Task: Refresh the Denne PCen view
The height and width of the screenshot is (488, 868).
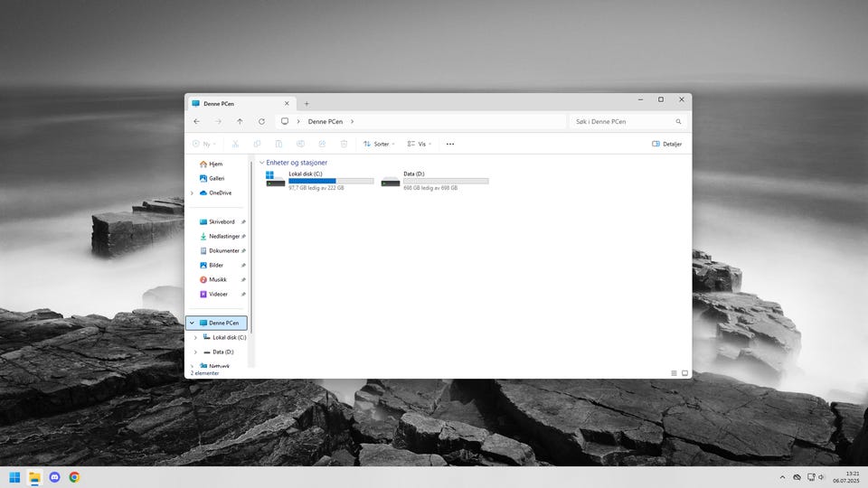Action: pos(261,121)
